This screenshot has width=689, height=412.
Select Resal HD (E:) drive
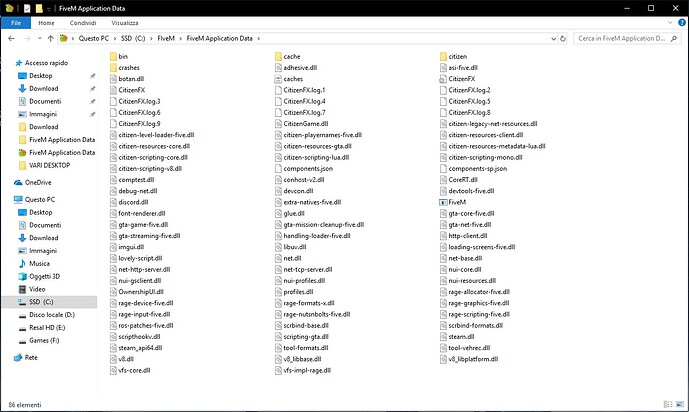(47, 327)
